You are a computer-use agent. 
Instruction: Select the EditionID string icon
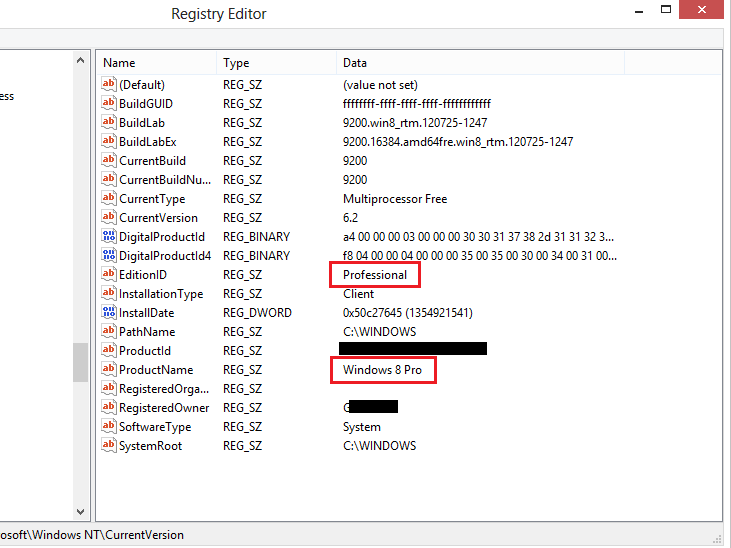pos(109,275)
